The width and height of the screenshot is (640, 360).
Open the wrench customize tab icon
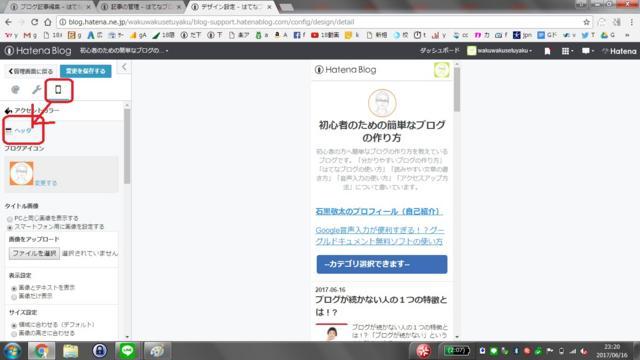(x=36, y=89)
